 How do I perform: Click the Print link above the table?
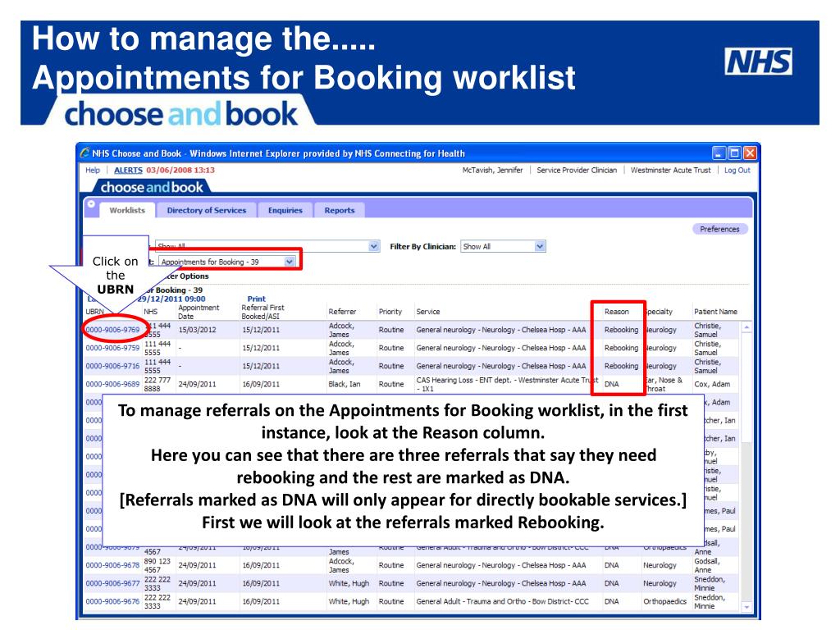coord(256,299)
